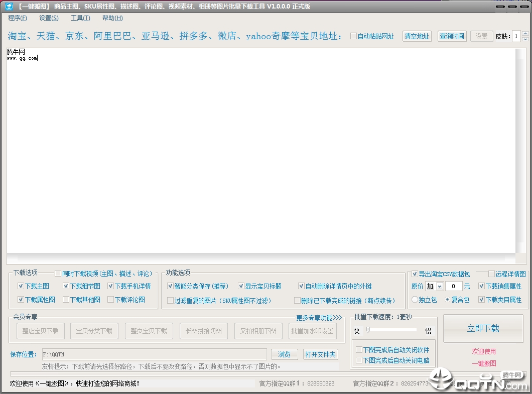Screen dimensions: 532x394
Task: Click the 立即下载 button
Action: (483, 329)
